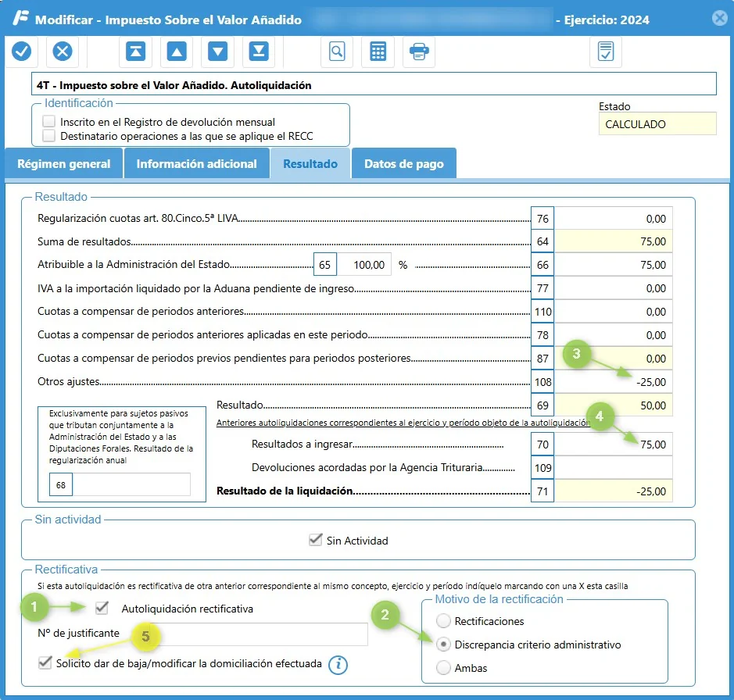Open the calculator icon in toolbar
Screen dimensions: 734x700
(378, 51)
